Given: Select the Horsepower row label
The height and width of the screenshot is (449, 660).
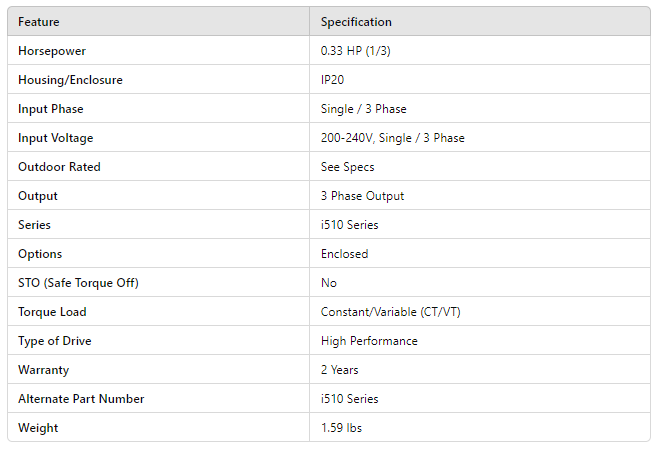Looking at the screenshot, I should point(52,51).
